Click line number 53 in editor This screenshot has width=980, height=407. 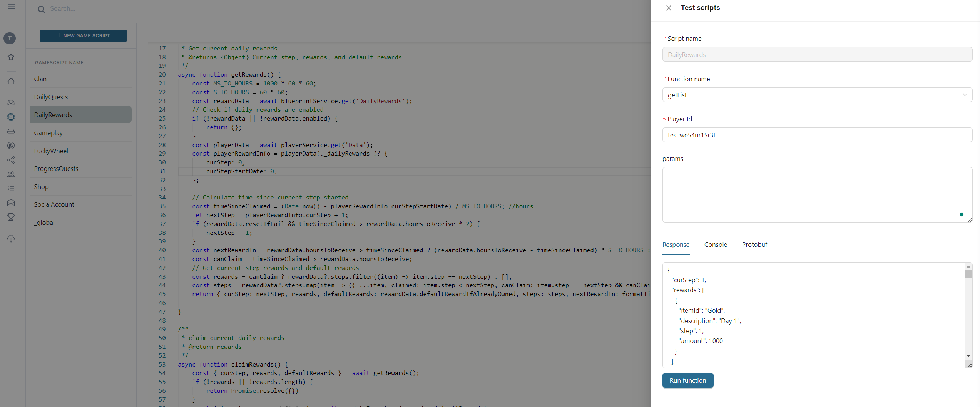tap(162, 364)
